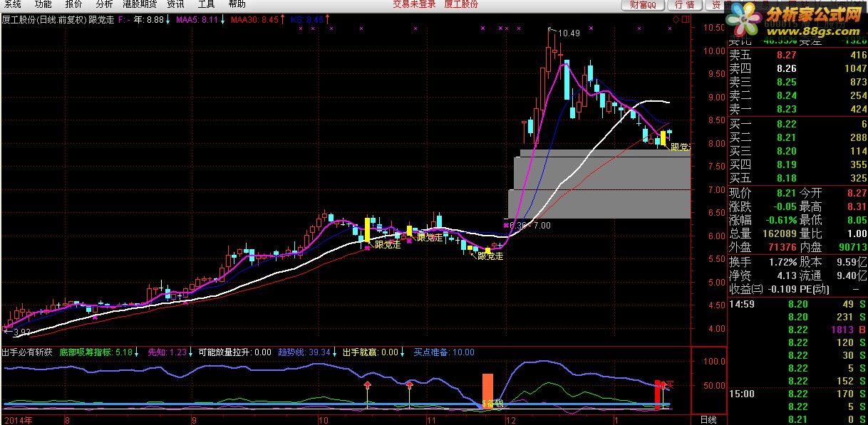
Task: Open the 港股期货 menu
Action: (x=140, y=4)
